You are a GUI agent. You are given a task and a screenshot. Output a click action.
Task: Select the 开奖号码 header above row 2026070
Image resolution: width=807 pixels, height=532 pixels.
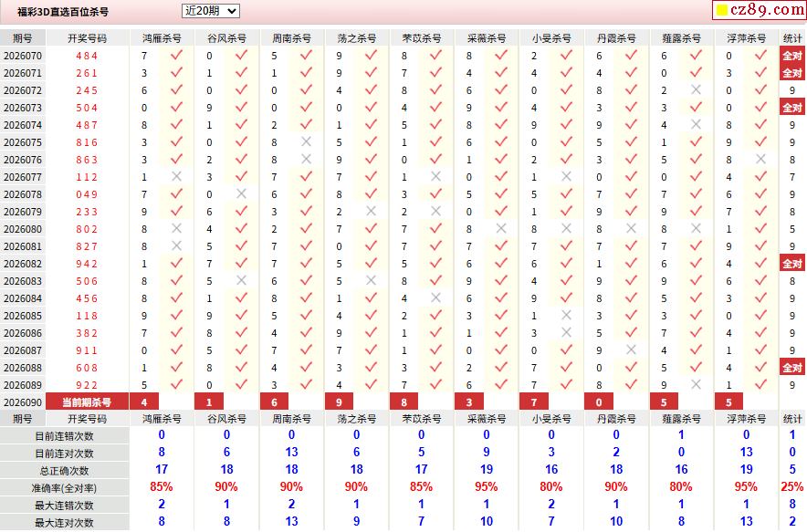[87, 38]
